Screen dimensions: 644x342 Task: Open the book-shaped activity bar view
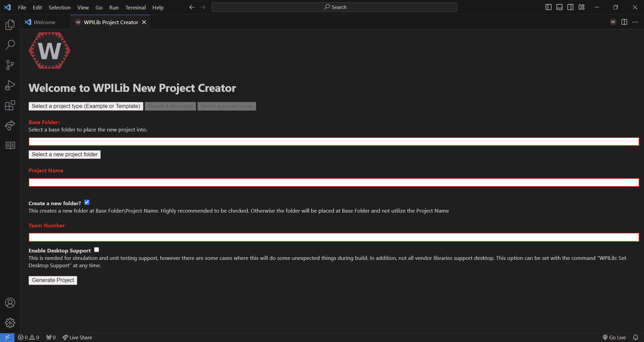pyautogui.click(x=10, y=145)
